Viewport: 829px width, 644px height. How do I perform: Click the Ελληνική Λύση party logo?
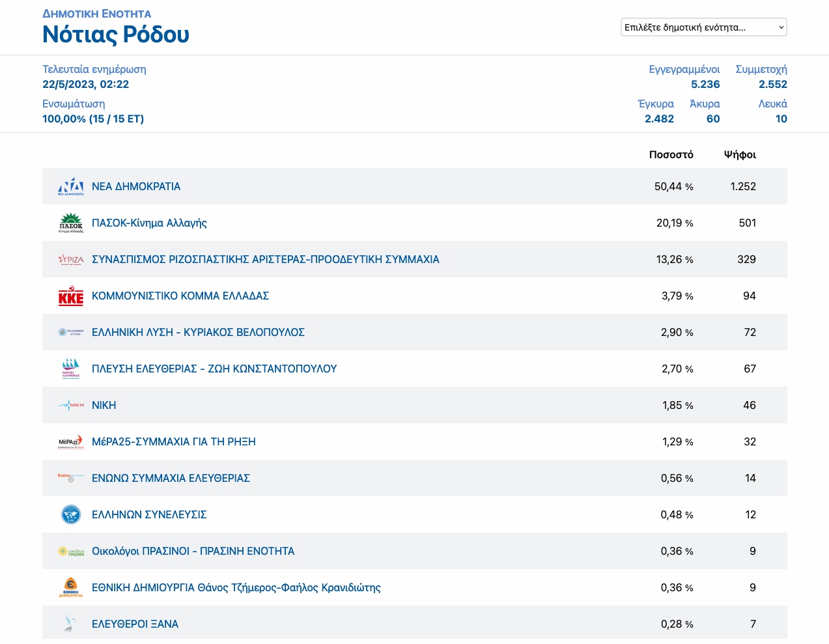pyautogui.click(x=71, y=332)
